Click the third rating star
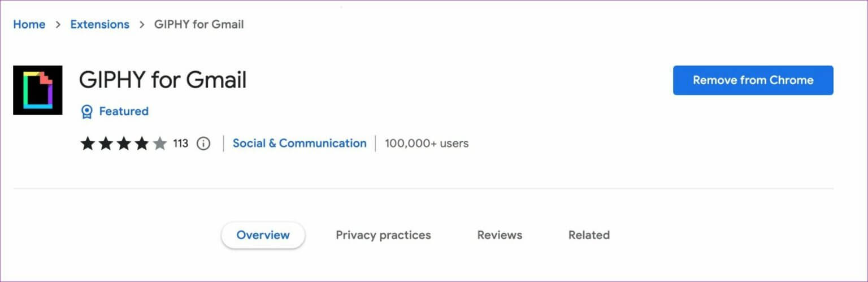 tap(123, 144)
